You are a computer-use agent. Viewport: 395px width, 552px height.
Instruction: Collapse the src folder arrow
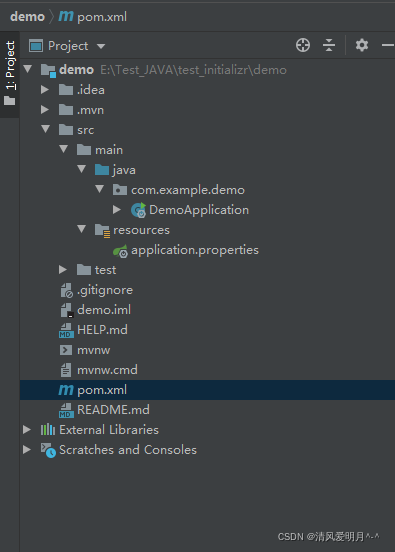coord(45,129)
